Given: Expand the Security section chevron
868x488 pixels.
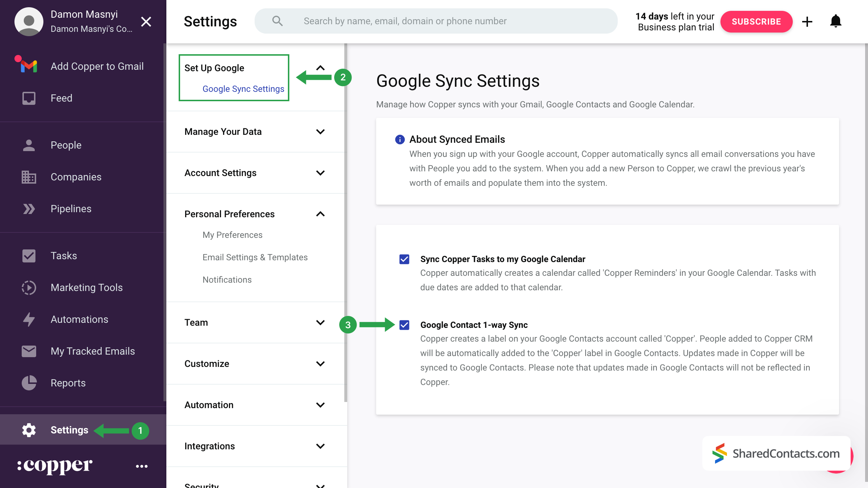Looking at the screenshot, I should click(320, 485).
